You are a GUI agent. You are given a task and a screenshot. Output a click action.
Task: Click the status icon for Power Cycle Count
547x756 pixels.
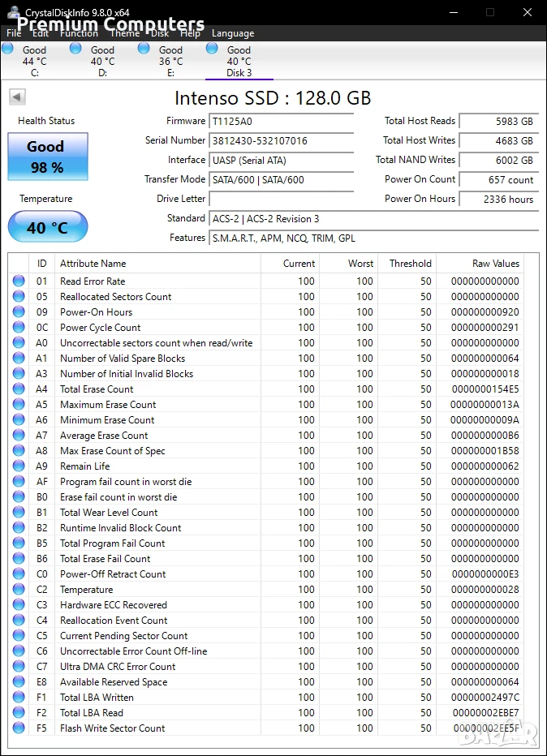coord(19,327)
